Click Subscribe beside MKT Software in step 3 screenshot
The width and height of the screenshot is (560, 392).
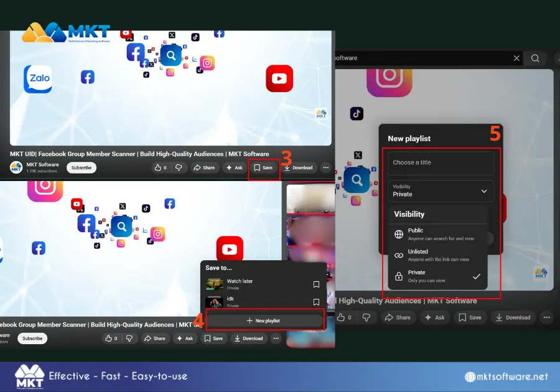82,168
